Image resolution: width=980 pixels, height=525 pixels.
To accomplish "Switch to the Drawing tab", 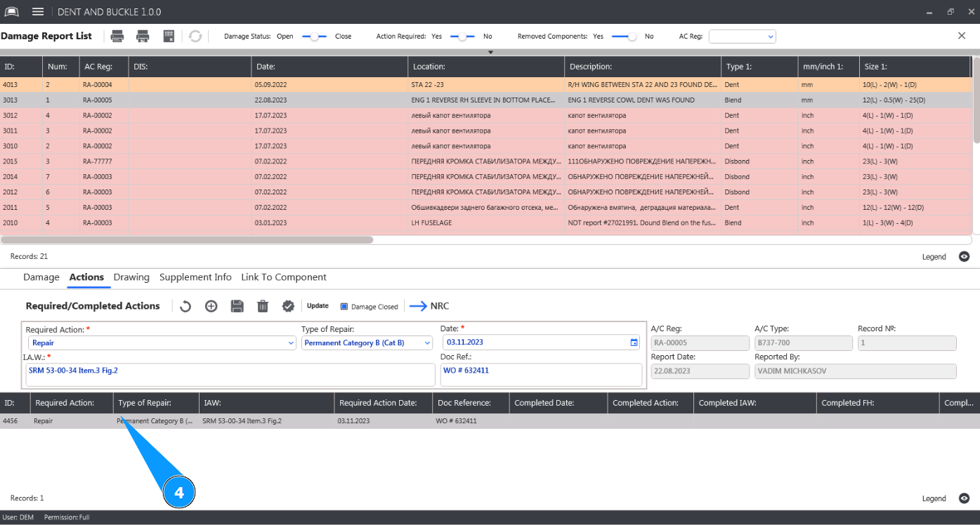I will [131, 277].
